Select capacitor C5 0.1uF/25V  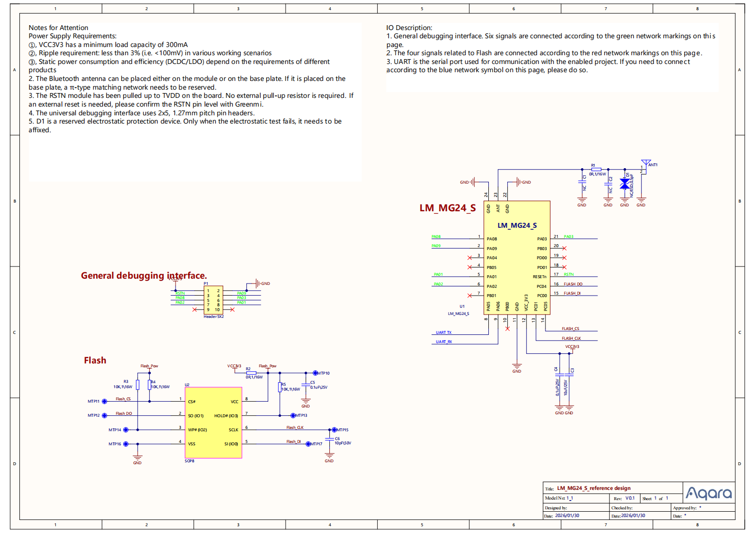306,385
